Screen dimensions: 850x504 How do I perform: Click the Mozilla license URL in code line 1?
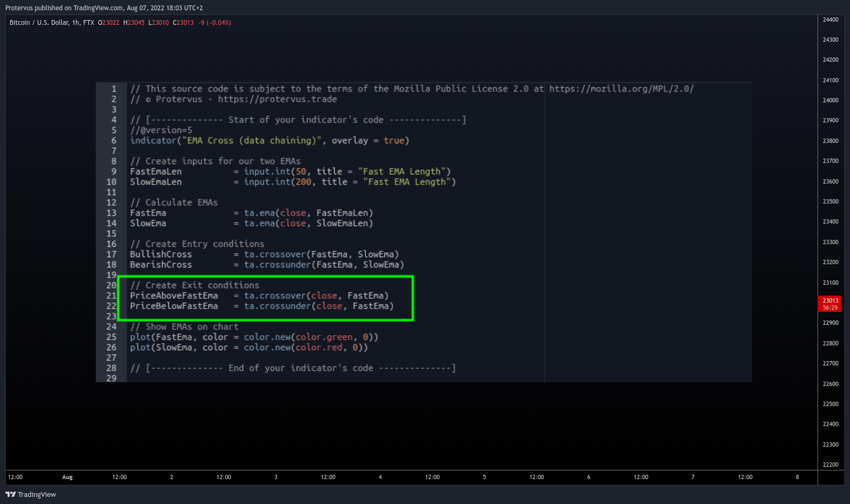(622, 89)
